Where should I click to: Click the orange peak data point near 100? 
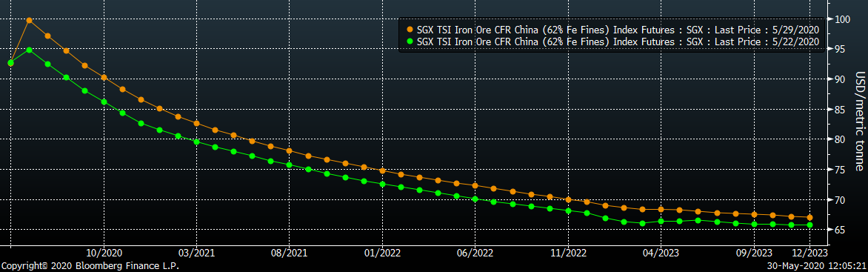[30, 20]
